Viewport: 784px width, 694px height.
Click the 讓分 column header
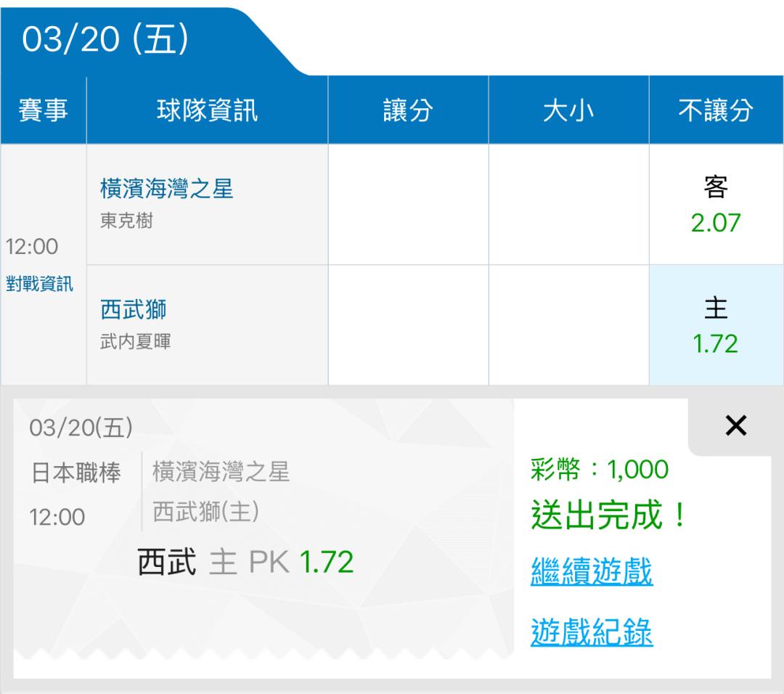408,111
